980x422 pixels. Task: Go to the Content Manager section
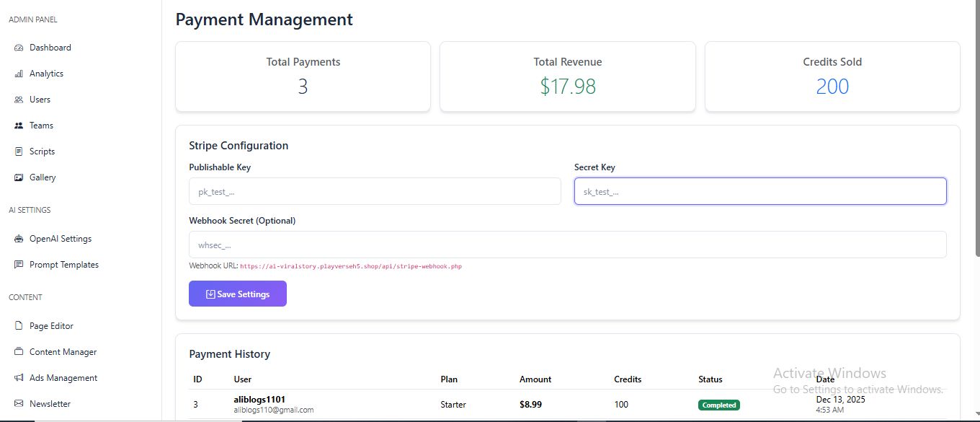pyautogui.click(x=63, y=352)
